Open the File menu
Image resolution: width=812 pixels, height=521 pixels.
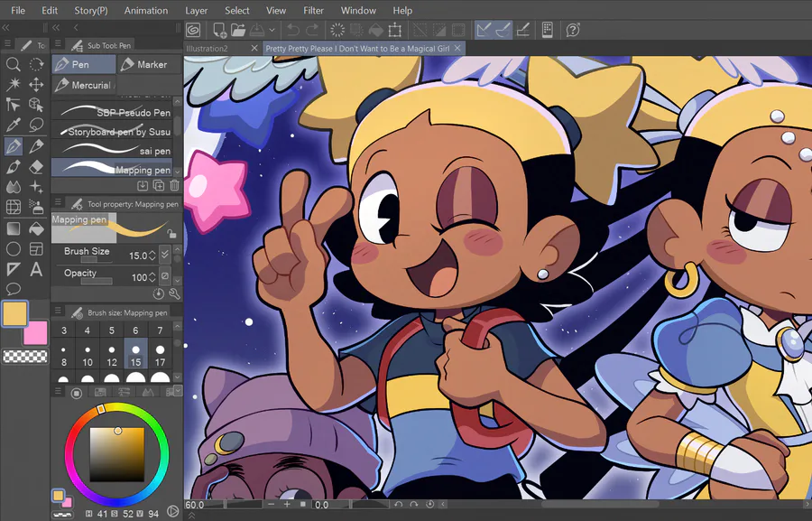[x=18, y=10]
